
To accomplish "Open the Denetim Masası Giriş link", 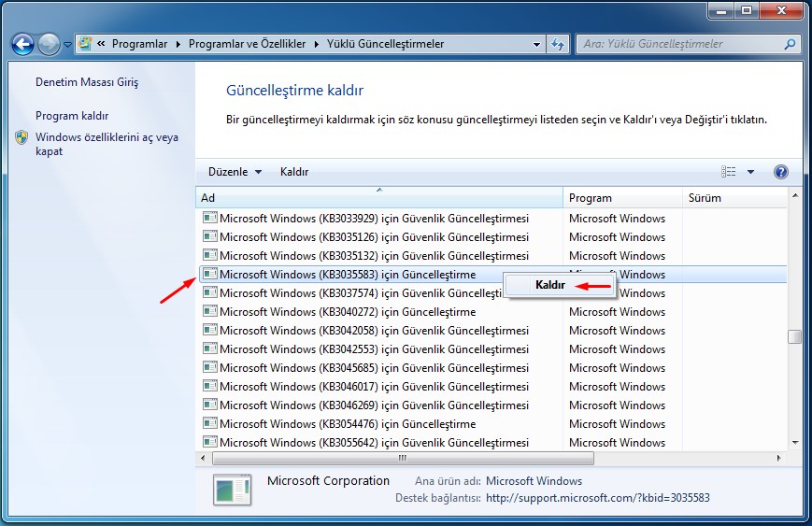I will coord(87,82).
